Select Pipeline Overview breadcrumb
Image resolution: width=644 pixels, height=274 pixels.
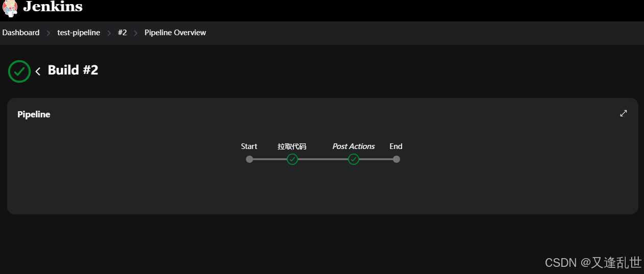tap(175, 33)
